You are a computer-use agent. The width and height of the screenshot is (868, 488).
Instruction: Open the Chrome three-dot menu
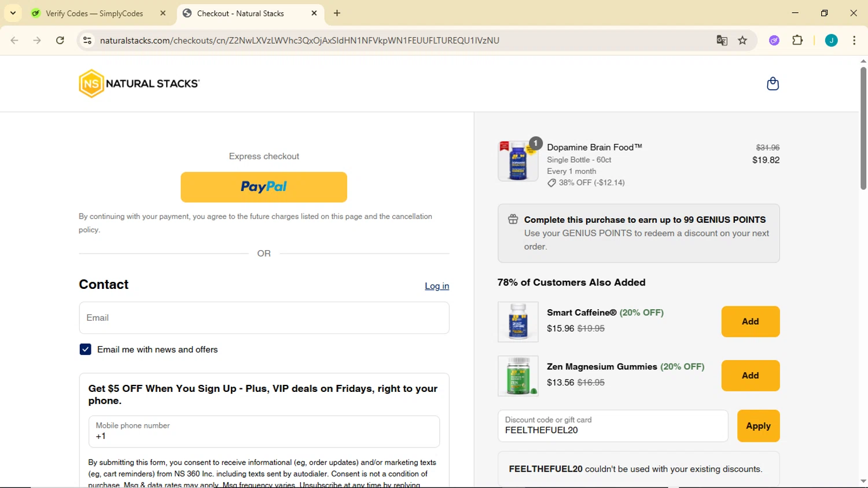tap(854, 41)
